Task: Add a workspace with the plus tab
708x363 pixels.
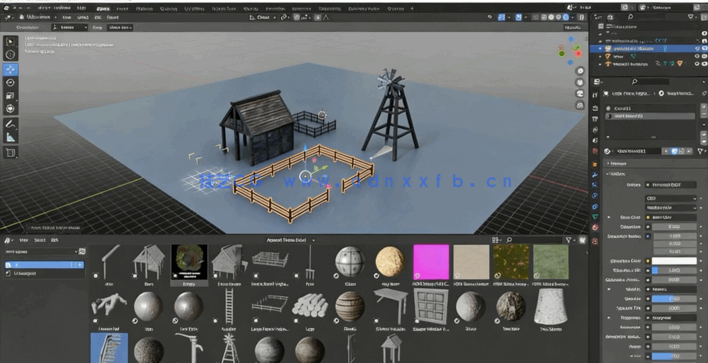Action: coord(412,9)
